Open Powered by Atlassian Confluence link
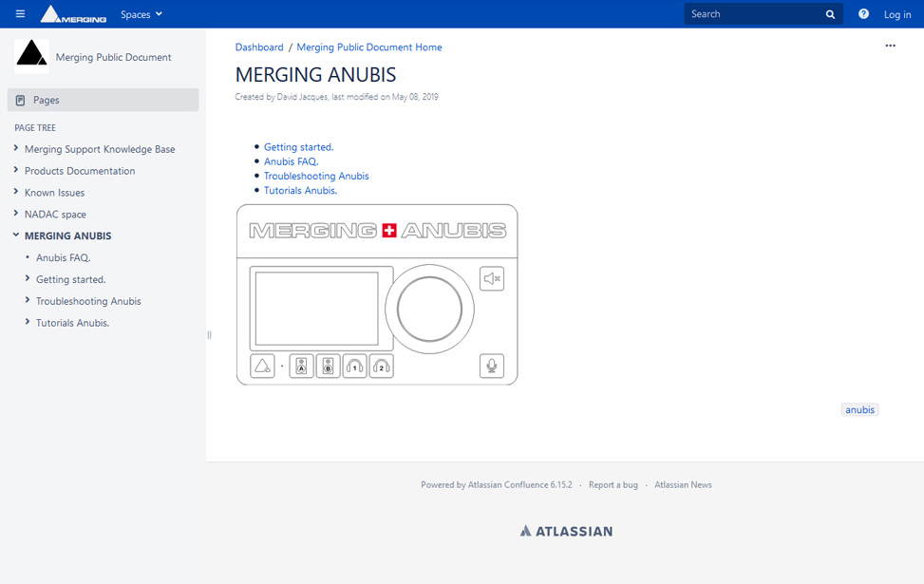Image resolution: width=924 pixels, height=584 pixels. [496, 485]
